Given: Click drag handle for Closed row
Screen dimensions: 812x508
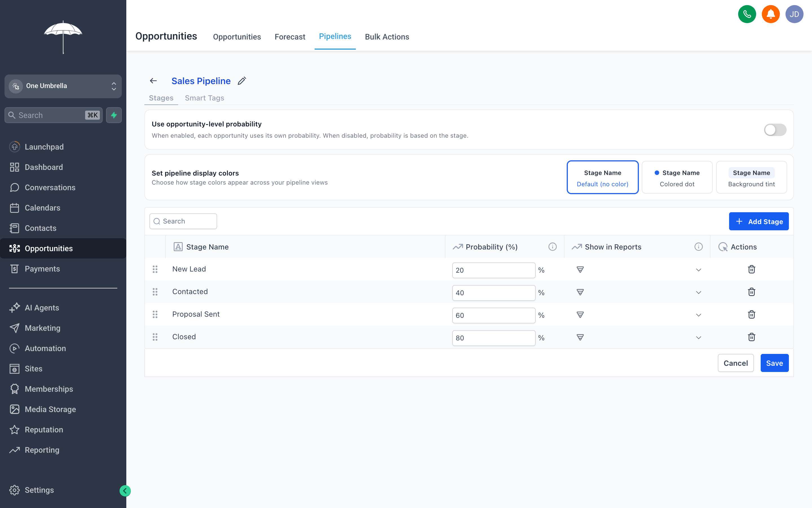Looking at the screenshot, I should [x=155, y=337].
